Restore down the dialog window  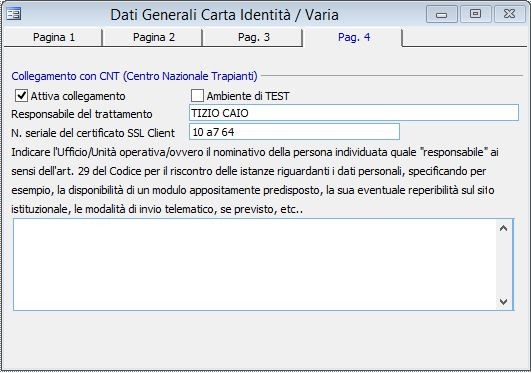pos(475,14)
